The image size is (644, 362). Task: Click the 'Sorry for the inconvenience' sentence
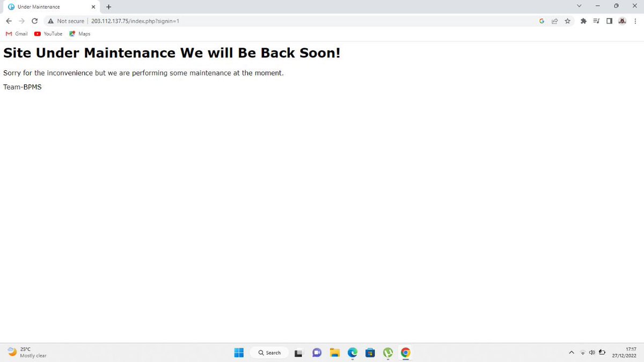143,73
